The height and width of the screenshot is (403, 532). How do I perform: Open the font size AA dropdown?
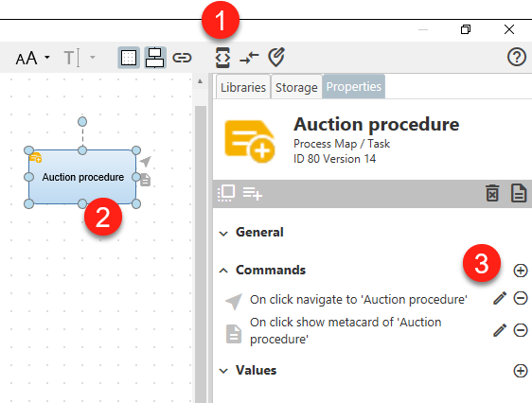pos(33,58)
